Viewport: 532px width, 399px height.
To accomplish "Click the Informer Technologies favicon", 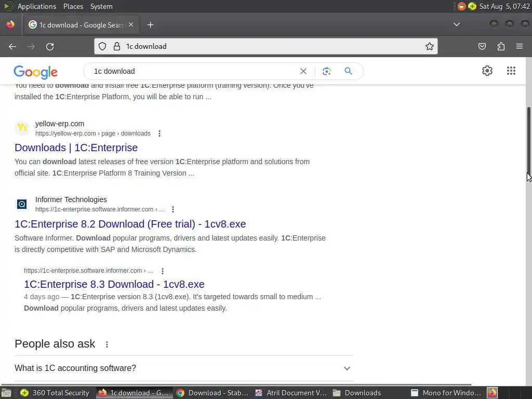I will pos(22,204).
